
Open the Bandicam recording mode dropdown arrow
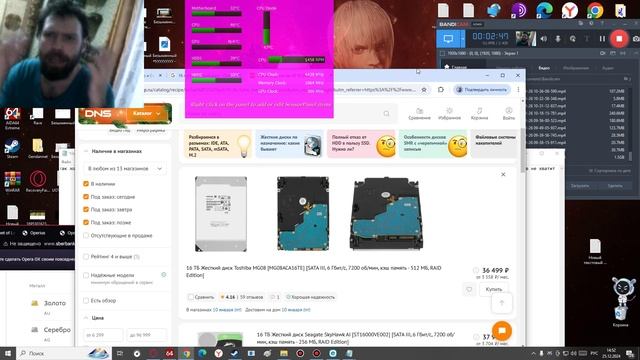pos(462,39)
